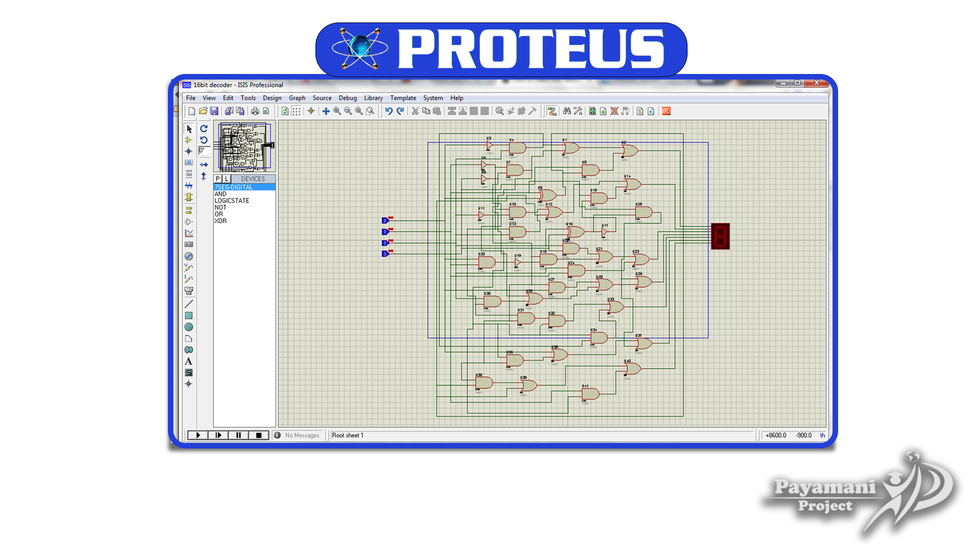Stop simulation with the Stop button
980x551 pixels.
[x=259, y=435]
